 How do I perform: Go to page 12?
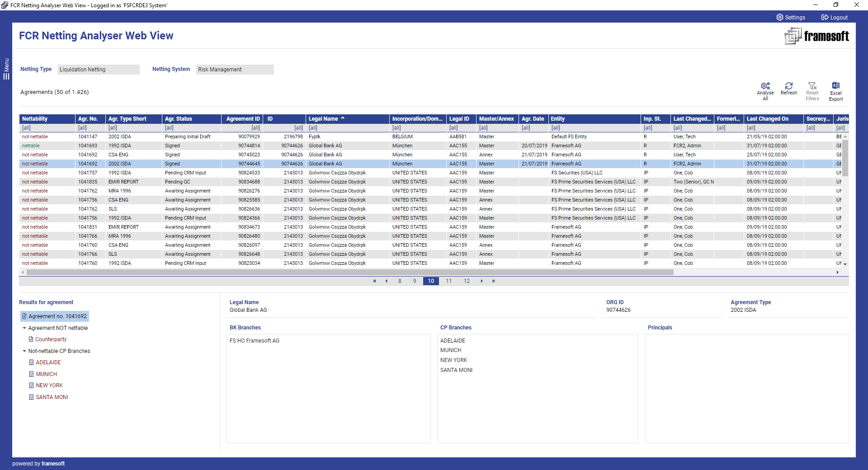coord(467,281)
